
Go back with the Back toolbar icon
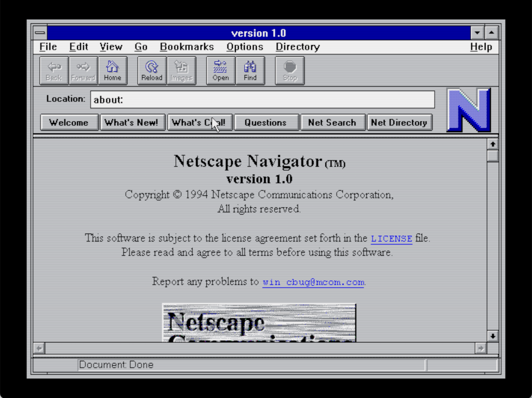click(54, 71)
